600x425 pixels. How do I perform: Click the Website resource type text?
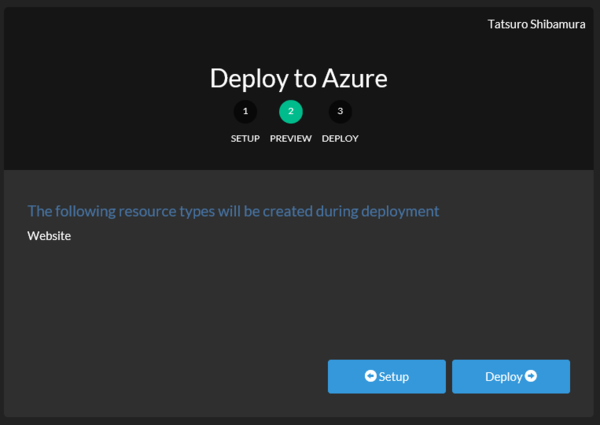tap(49, 236)
